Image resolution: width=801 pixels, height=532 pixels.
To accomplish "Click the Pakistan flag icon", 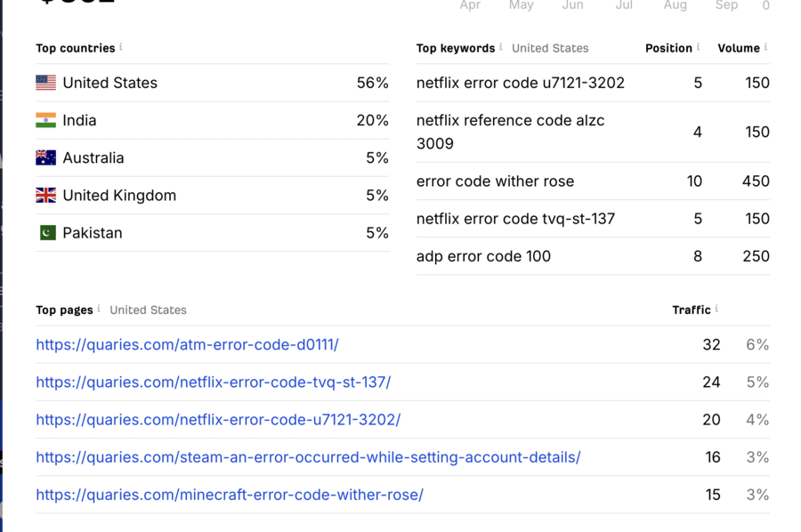I will click(47, 232).
